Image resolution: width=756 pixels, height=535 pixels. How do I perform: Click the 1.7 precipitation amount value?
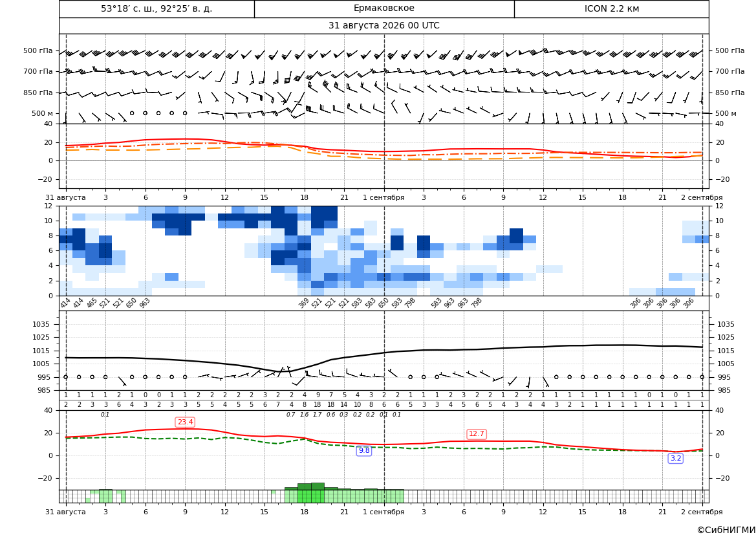coord(318,415)
